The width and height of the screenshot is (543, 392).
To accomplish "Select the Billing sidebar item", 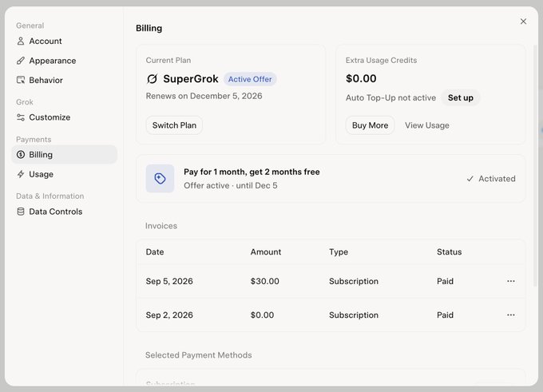I will click(65, 154).
